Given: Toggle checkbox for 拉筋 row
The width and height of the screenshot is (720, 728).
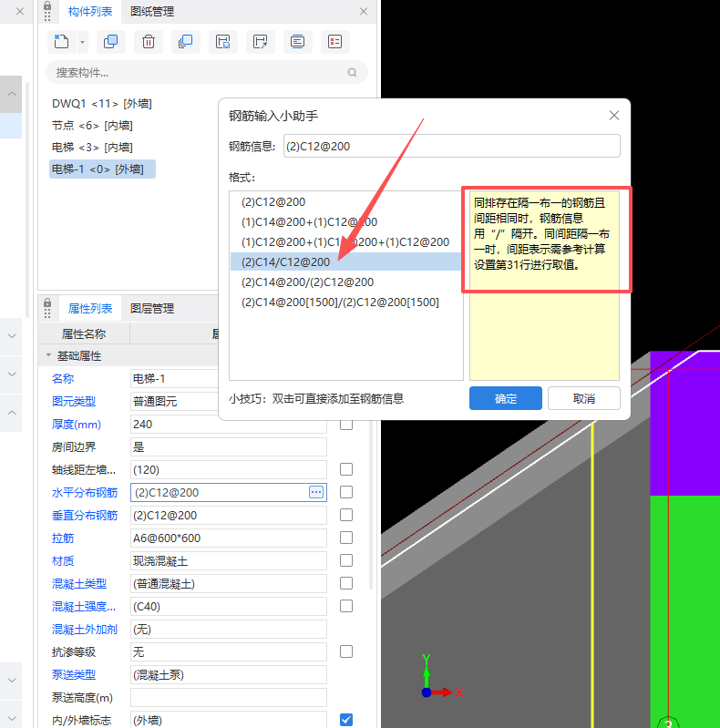Looking at the screenshot, I should (346, 538).
